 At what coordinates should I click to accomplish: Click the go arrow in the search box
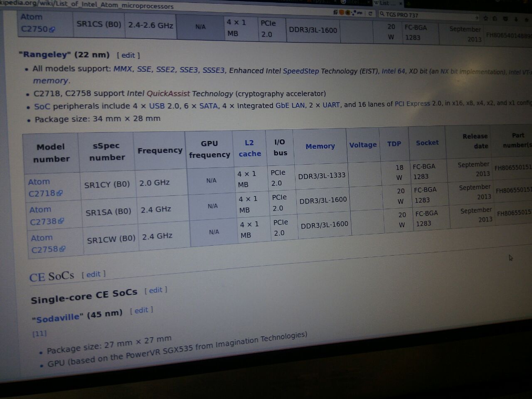pos(477,17)
